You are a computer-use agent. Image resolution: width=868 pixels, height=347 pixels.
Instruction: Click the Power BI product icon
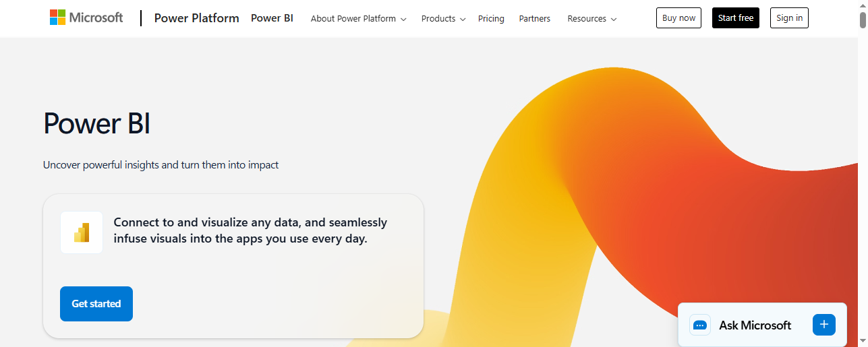[82, 232]
